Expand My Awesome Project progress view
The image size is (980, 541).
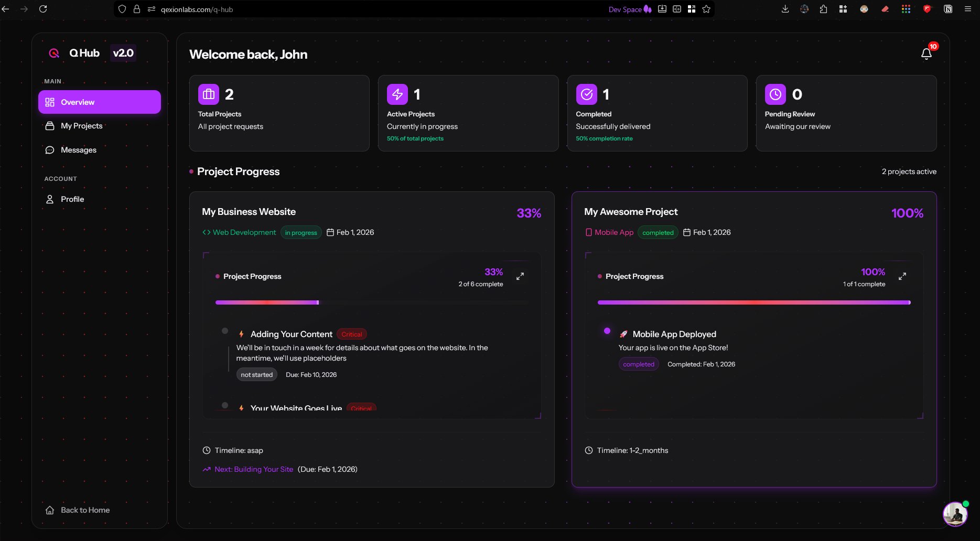[x=902, y=275]
